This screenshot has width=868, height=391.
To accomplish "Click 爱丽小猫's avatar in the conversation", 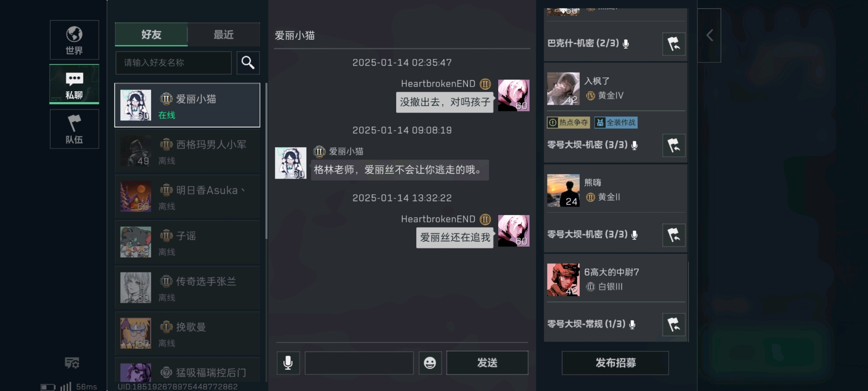I will coord(290,163).
